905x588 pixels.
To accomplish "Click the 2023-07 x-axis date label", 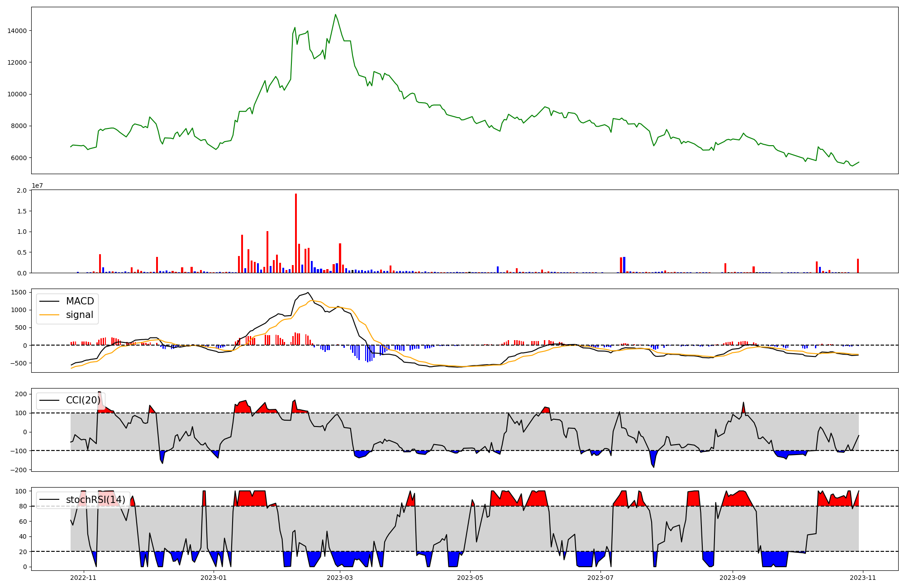I will pyautogui.click(x=600, y=577).
